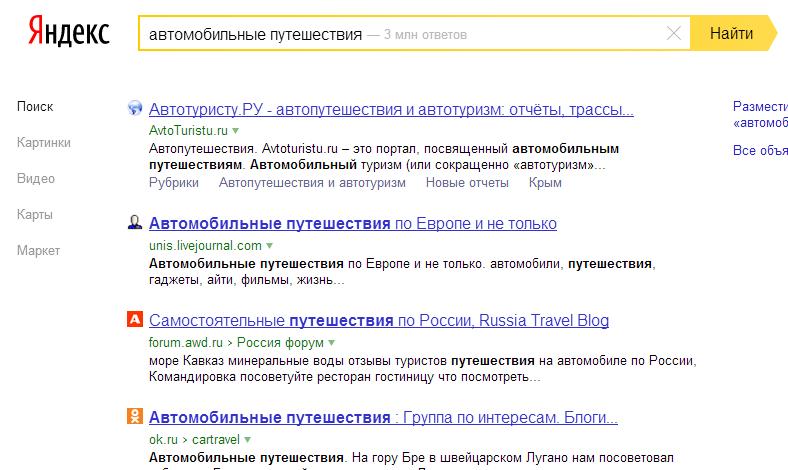The width and height of the screenshot is (788, 470).
Task: Select the Поиск tab in the sidebar
Action: (35, 107)
